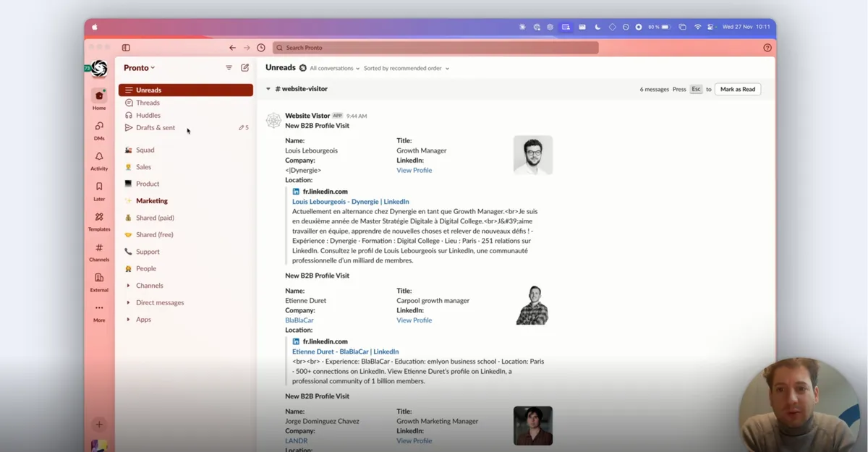
Task: Click the battery indicator in menu bar
Action: click(659, 27)
